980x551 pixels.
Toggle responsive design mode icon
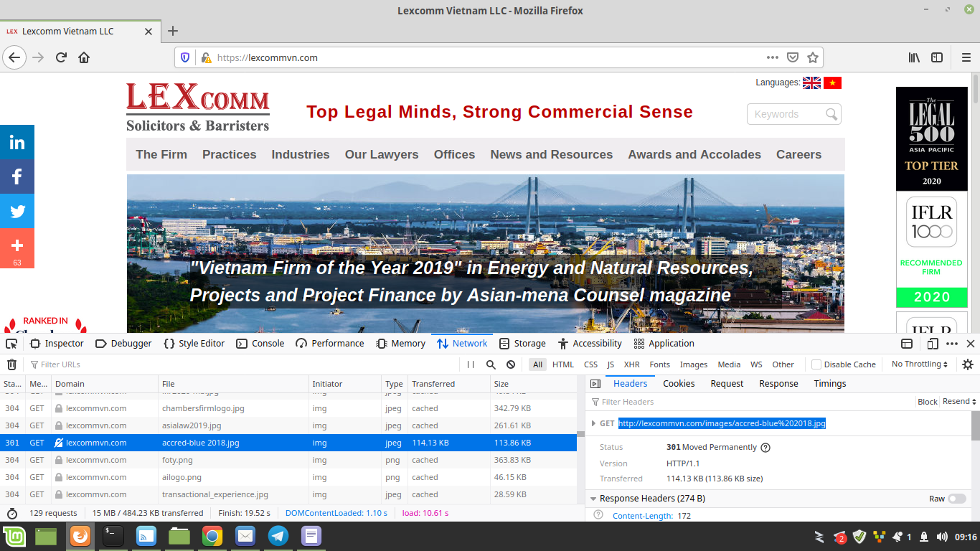pos(933,344)
